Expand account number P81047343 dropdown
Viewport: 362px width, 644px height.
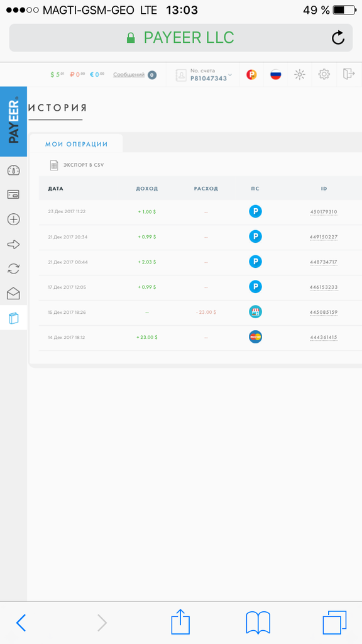(x=204, y=75)
